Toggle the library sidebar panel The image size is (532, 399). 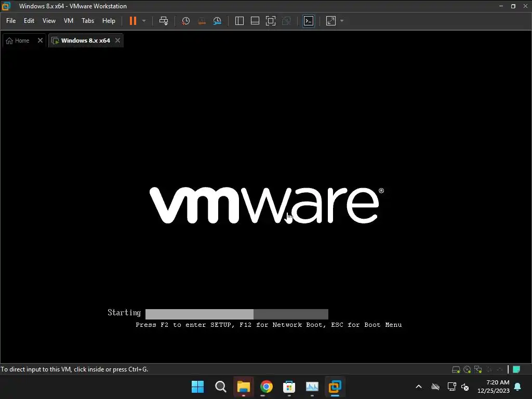239,21
